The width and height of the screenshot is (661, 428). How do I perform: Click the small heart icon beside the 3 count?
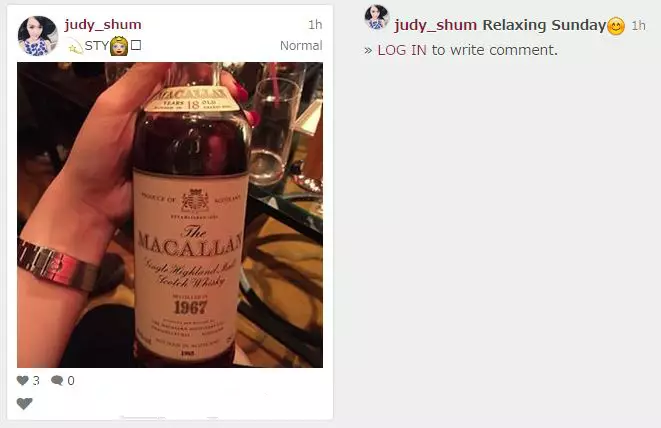coord(23,380)
